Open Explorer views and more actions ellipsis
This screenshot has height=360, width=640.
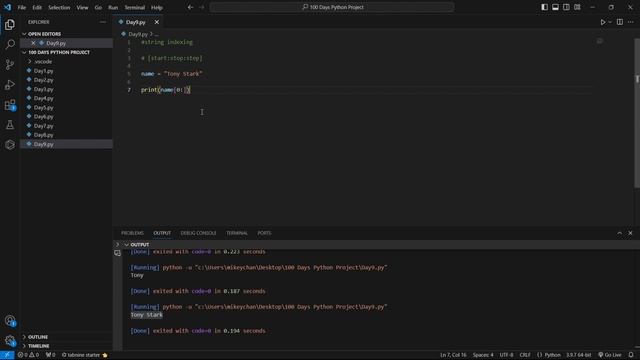coord(103,22)
